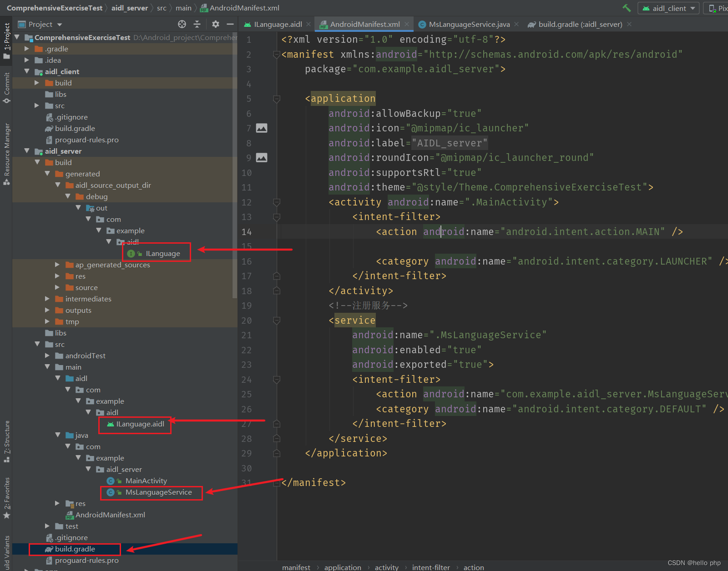Expand the aidl_server res folder under main
Image resolution: width=728 pixels, height=571 pixels.
coord(57,503)
